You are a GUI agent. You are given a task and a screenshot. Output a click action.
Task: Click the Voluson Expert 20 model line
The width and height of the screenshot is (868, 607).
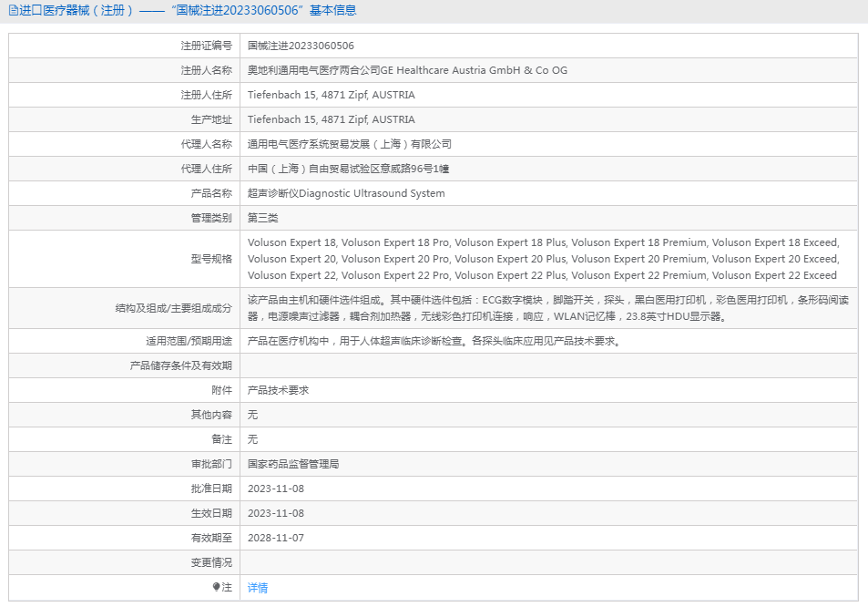(544, 259)
